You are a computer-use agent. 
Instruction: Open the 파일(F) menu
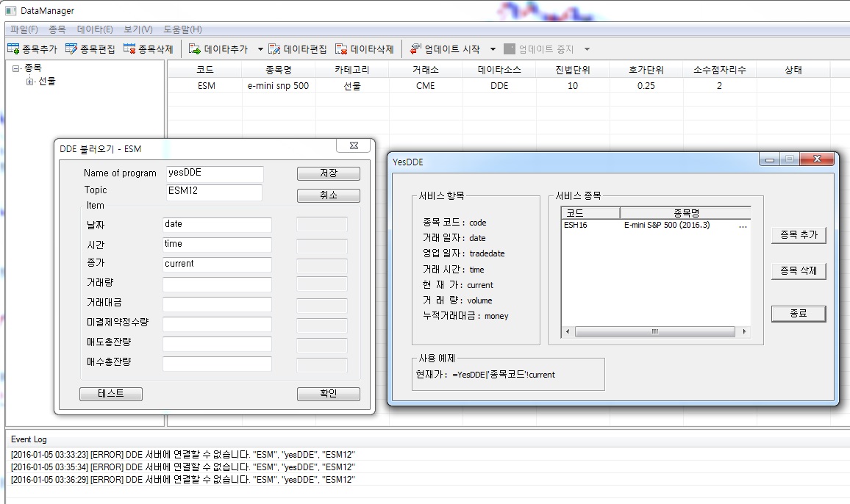point(24,29)
